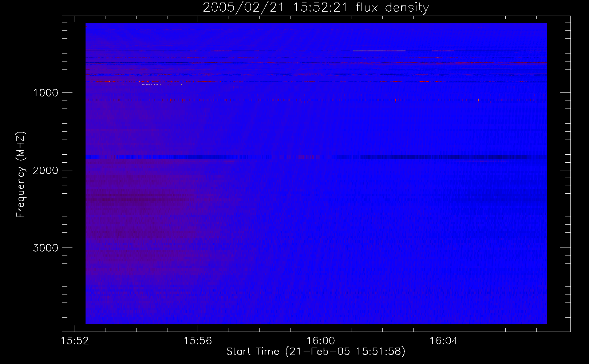This screenshot has width=589, height=364.
Task: Click the 16:00 time tick label
Action: [321, 341]
